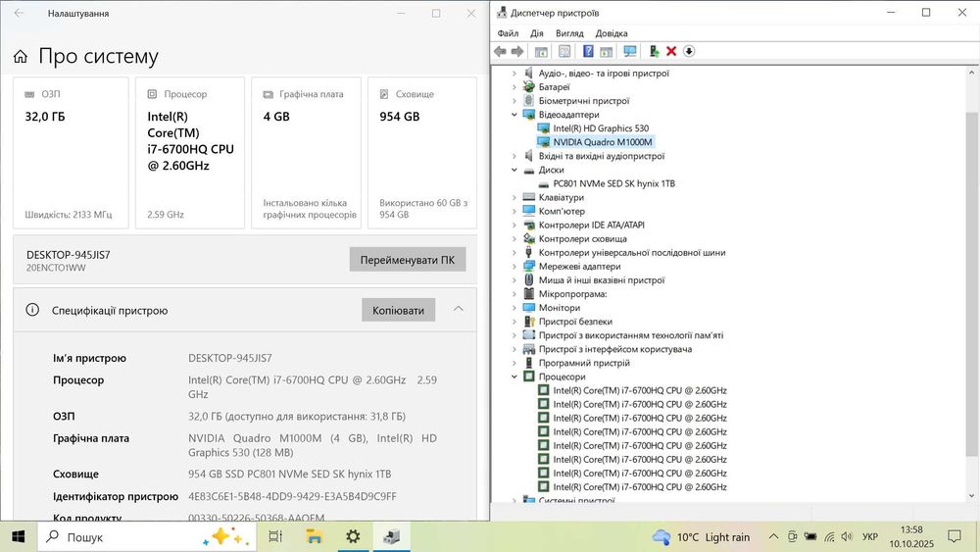The image size is (980, 552).
Task: Open the notification center icon
Action: (x=955, y=536)
